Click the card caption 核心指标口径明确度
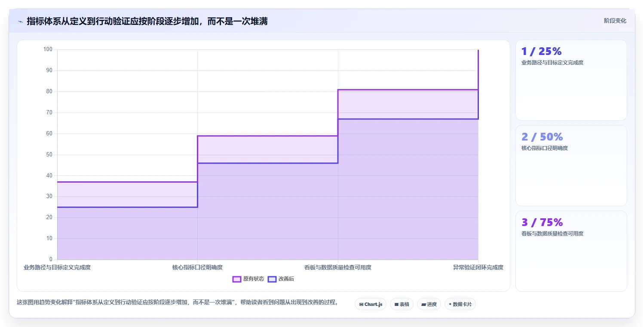Viewport: 644px width, 327px height. point(545,148)
